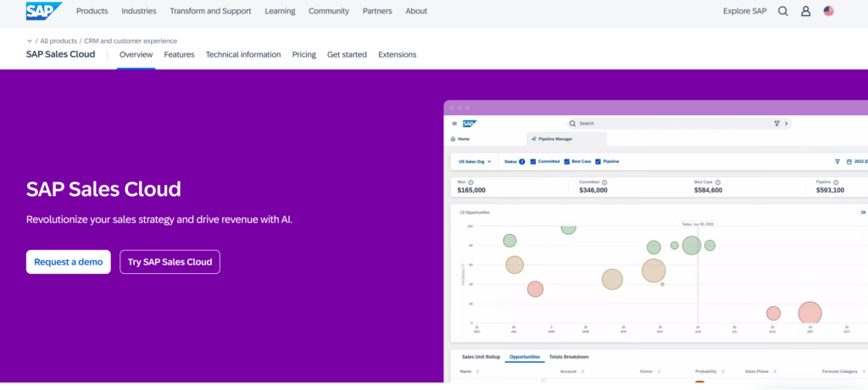Click the SAP logo in the header
The image size is (868, 390).
point(44,10)
